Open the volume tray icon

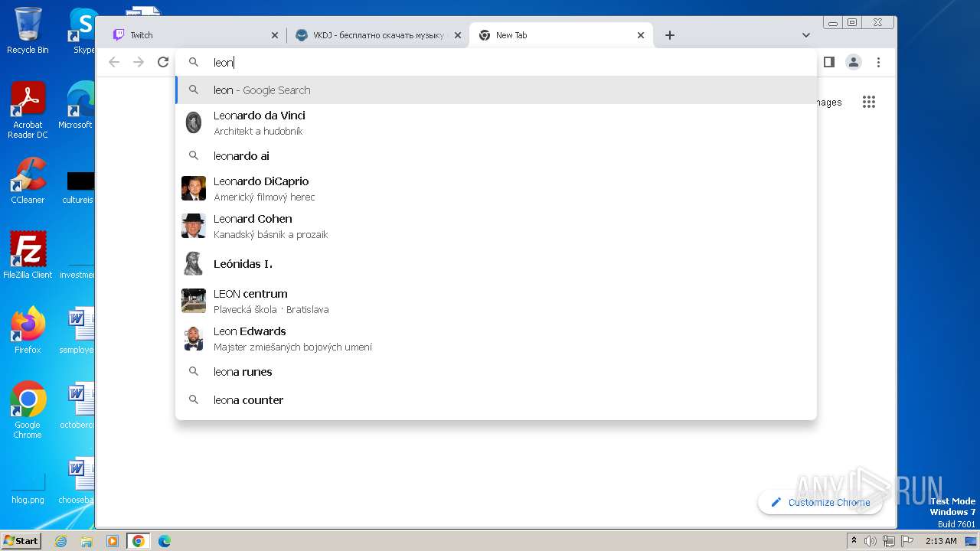871,541
